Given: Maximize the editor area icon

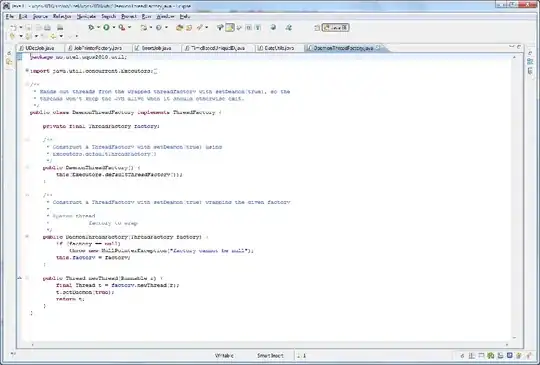Looking at the screenshot, I should coord(518,46).
